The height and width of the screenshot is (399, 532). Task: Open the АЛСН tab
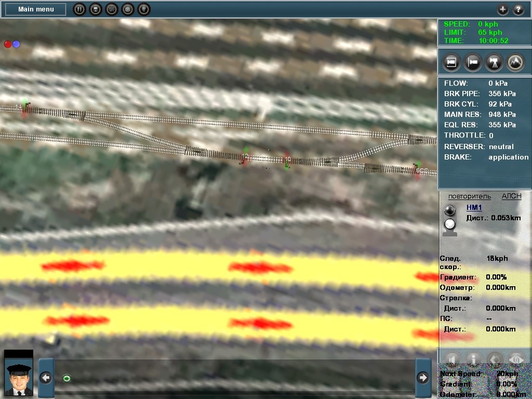click(511, 196)
